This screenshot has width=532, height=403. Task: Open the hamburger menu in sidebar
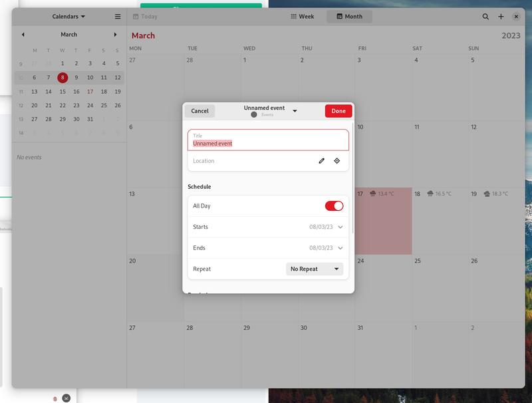click(x=118, y=16)
